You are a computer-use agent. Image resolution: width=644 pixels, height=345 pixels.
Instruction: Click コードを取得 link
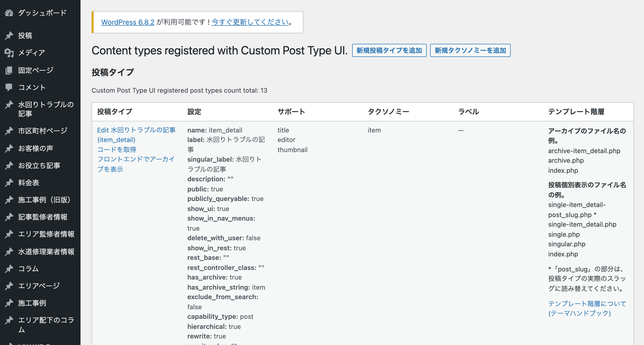click(116, 150)
